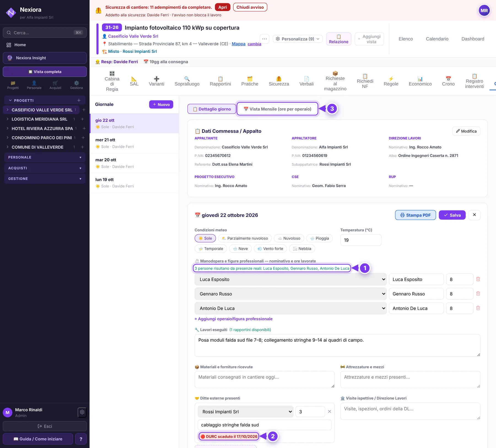Viewport: 496px width, 448px height.
Task: Switch to the Dashboard view
Action: point(473,39)
